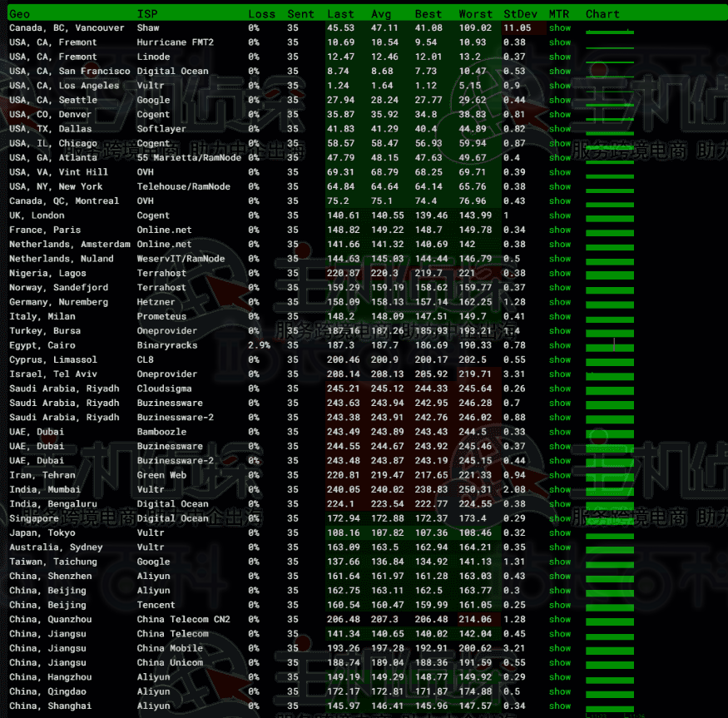Image resolution: width=728 pixels, height=718 pixels.
Task: Click the Sent column header
Action: coord(300,14)
